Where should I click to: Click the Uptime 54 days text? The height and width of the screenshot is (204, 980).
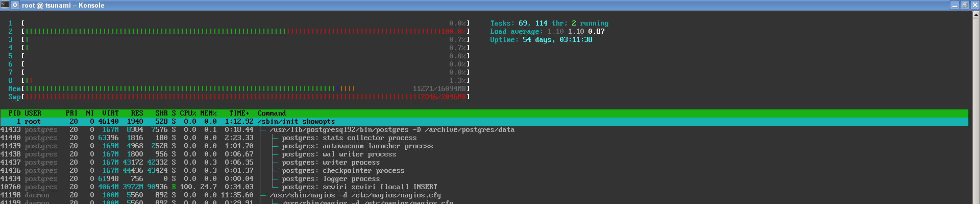point(541,39)
